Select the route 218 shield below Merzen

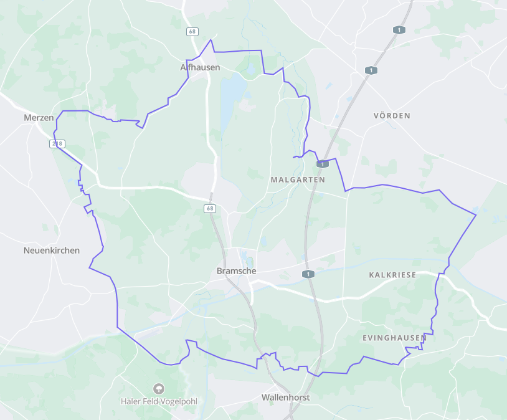57,144
